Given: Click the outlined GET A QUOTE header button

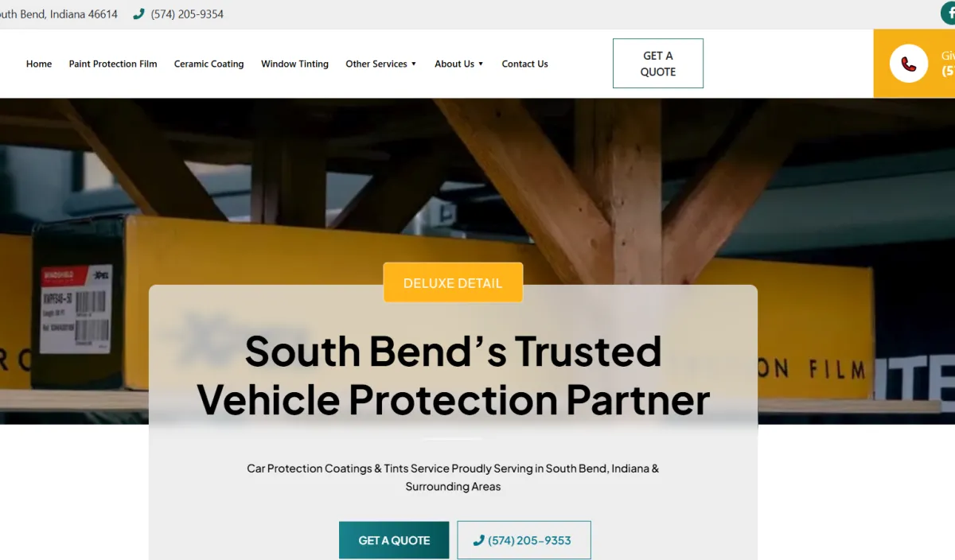Looking at the screenshot, I should [x=658, y=64].
